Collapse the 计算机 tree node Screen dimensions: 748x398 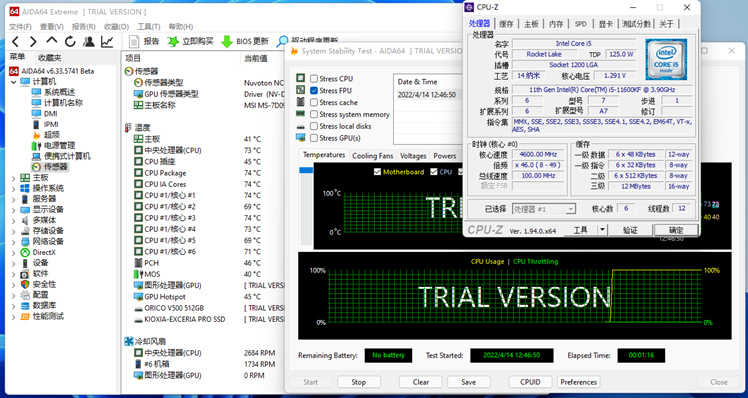tap(13, 82)
